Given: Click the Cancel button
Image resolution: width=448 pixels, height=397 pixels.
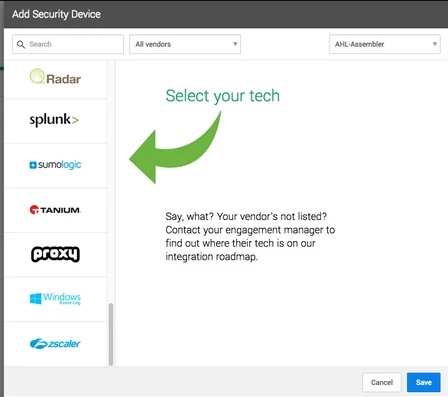Looking at the screenshot, I should (382, 382).
